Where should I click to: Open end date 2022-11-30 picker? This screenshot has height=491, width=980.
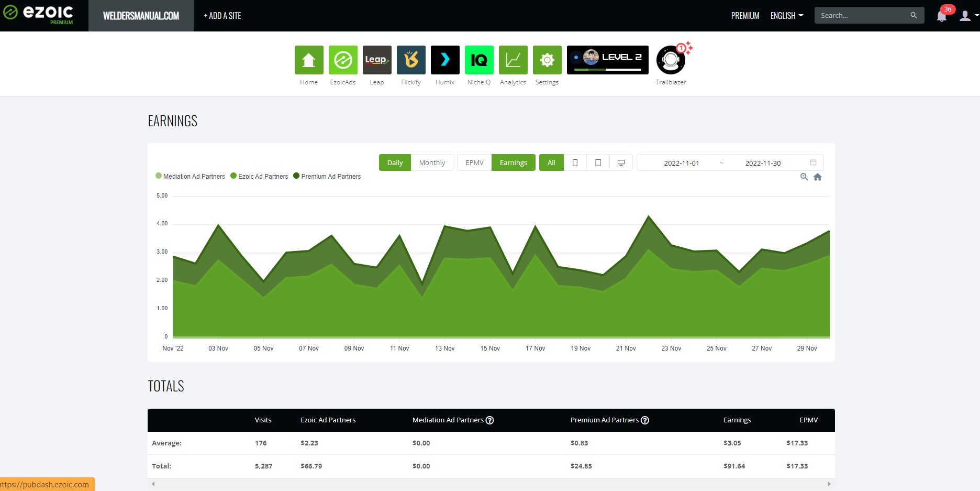coord(763,163)
